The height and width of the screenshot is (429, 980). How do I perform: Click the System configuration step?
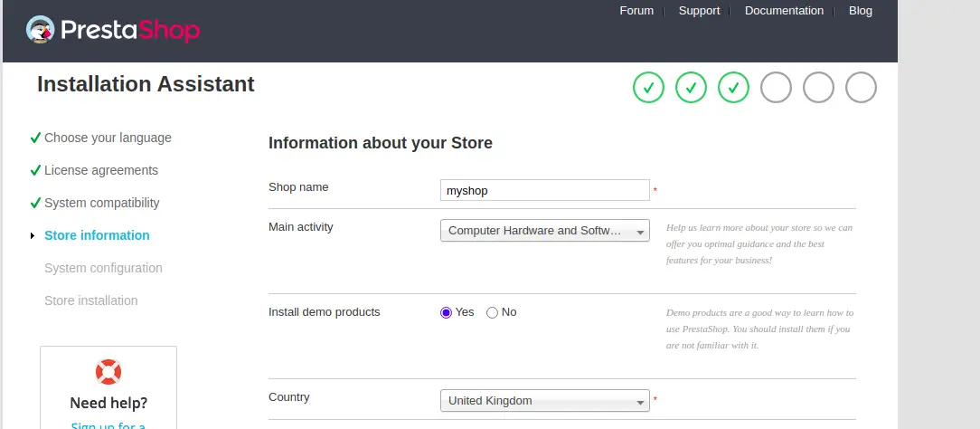[103, 268]
